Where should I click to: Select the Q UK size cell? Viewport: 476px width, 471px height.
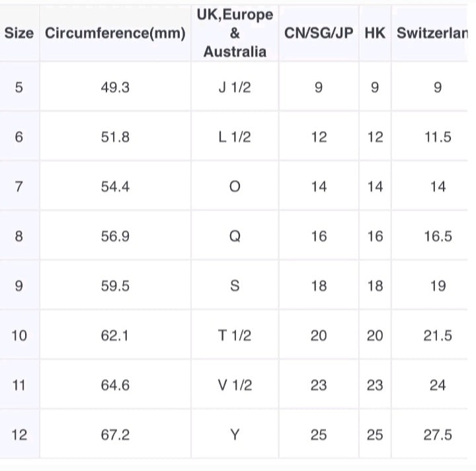[x=235, y=236]
